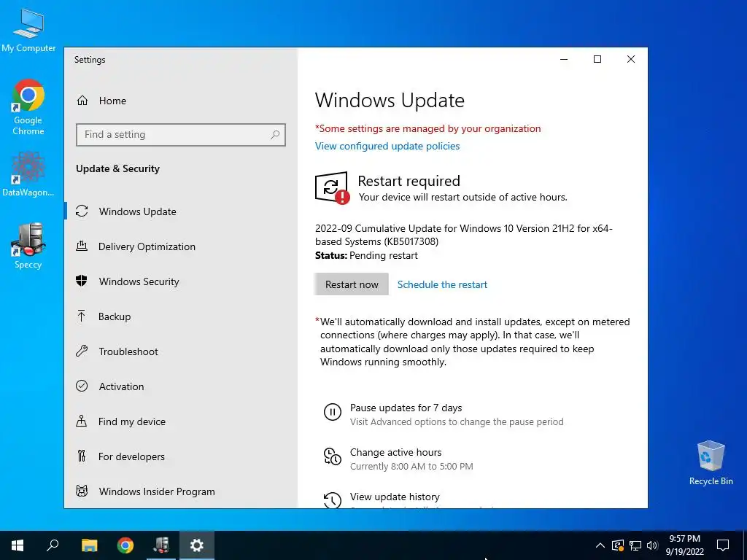
Task: Open Google Chrome desktop shortcut
Action: pos(28,107)
